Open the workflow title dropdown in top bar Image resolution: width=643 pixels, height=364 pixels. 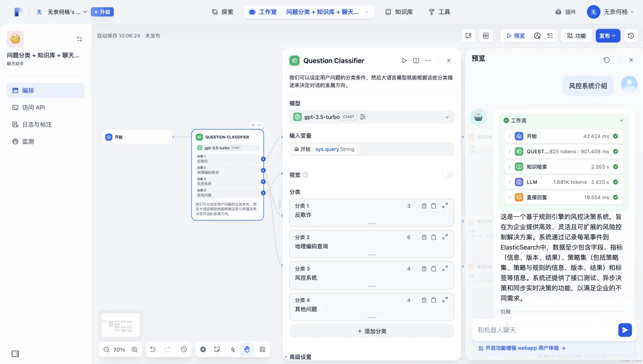point(367,12)
